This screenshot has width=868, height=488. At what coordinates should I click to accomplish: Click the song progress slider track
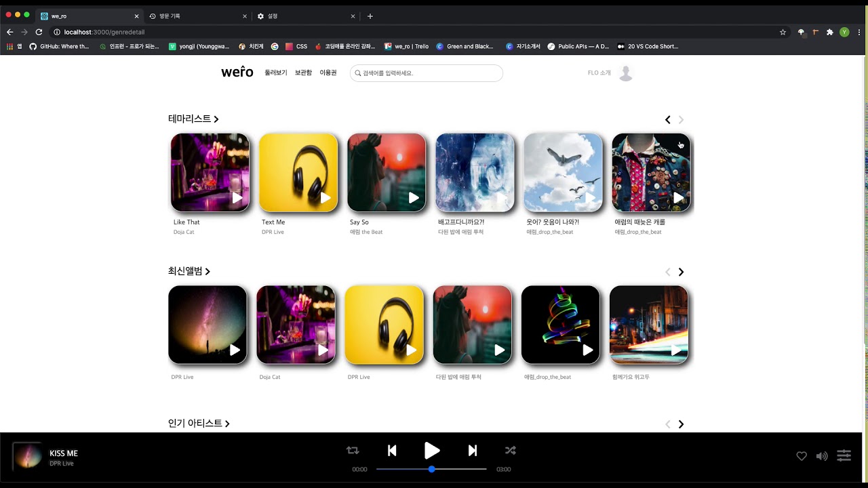point(461,469)
